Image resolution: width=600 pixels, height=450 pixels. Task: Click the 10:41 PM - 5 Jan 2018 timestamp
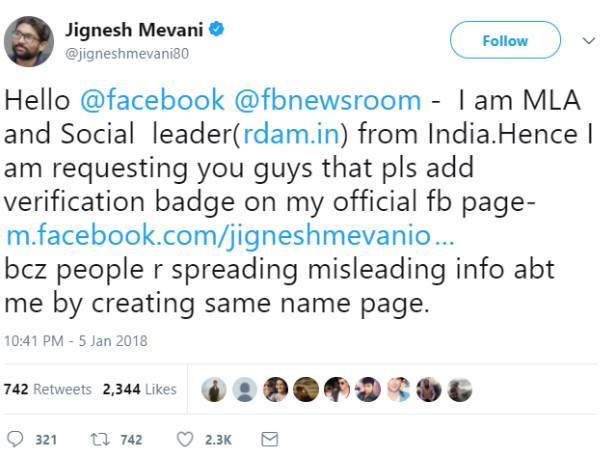pyautogui.click(x=77, y=341)
